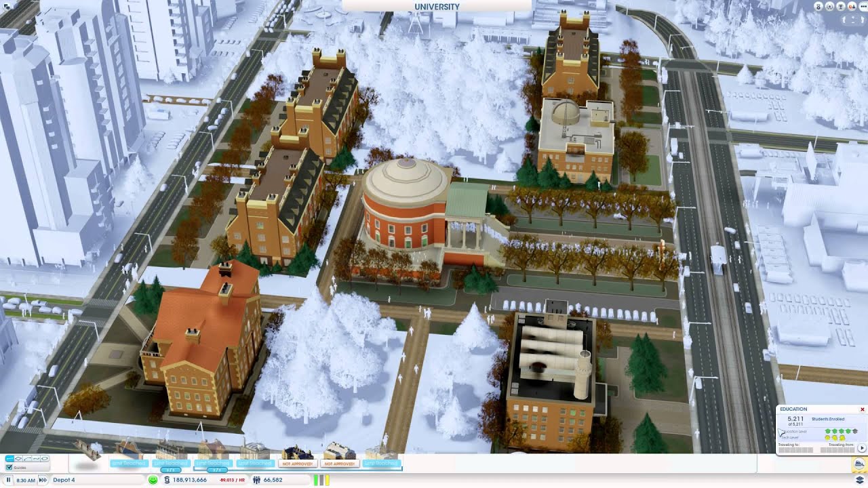Select the circle road drawing tool
Image resolution: width=868 pixels, height=488 pixels.
(45, 459)
